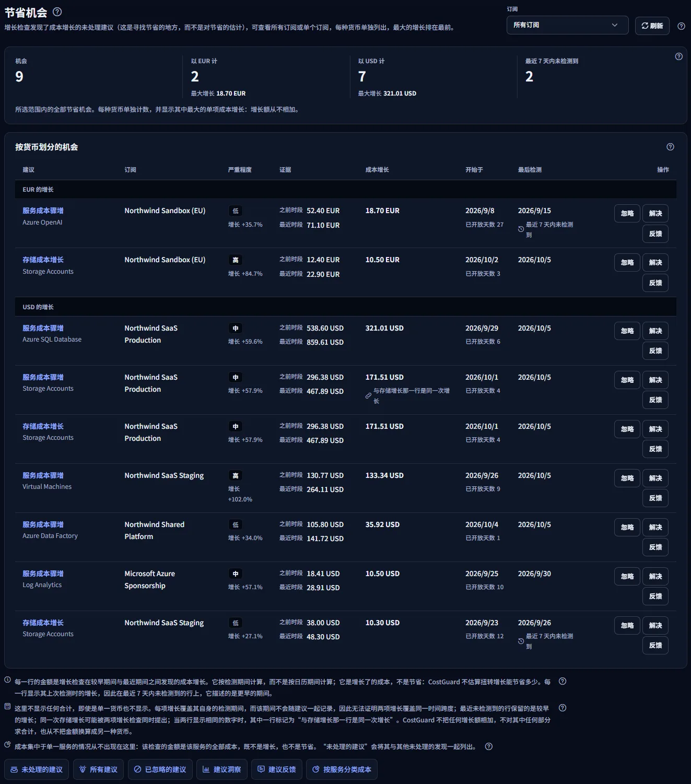Image resolution: width=691 pixels, height=784 pixels.
Task: Open 服务成本骤增 link for Log Analytics
Action: click(x=43, y=574)
